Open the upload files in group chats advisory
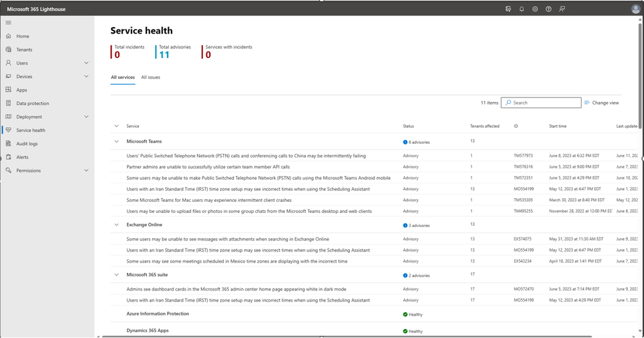 [249, 212]
